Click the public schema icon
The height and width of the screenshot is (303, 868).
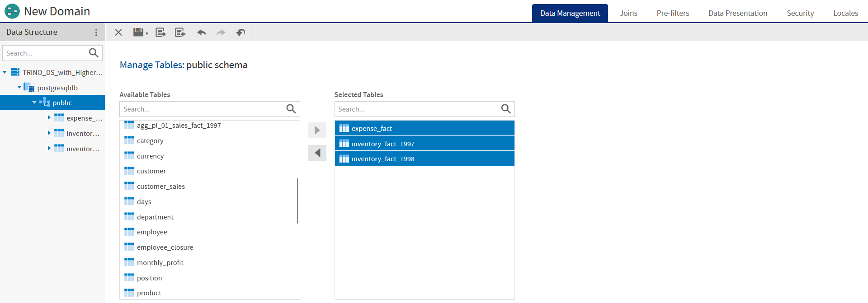(x=45, y=103)
